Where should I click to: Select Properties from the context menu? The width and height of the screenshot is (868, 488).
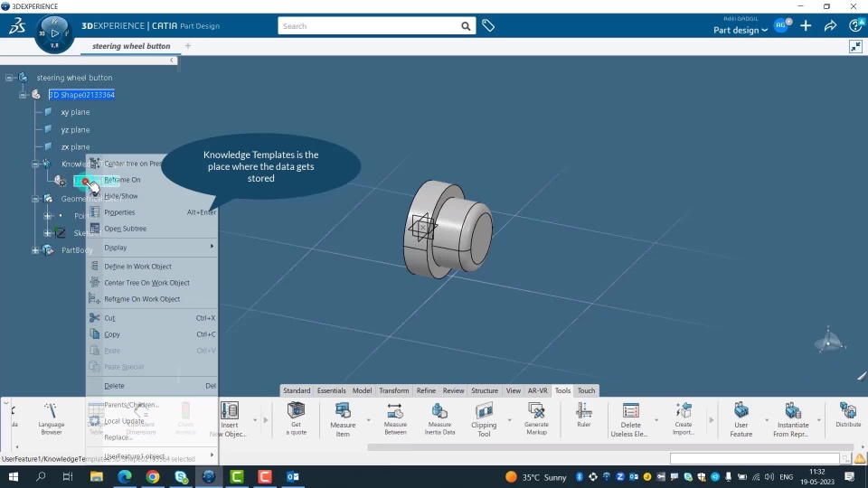119,212
